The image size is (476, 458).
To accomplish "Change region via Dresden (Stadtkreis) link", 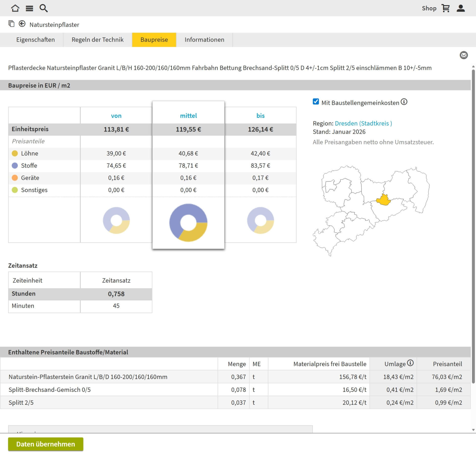I will click(x=363, y=123).
